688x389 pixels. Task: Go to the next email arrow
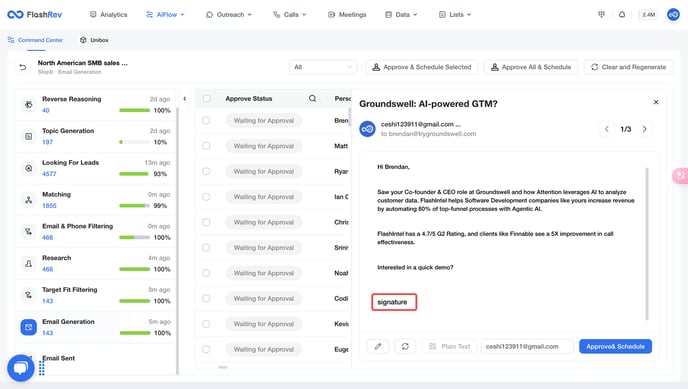pos(645,129)
